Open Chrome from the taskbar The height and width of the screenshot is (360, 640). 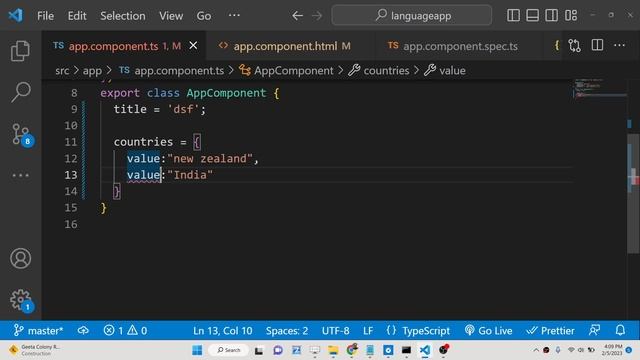tap(352, 350)
